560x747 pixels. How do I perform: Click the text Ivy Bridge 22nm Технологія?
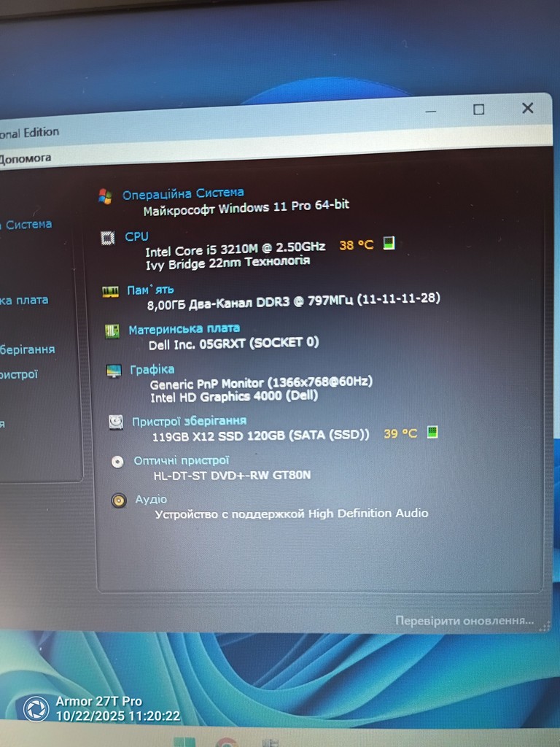point(228,263)
